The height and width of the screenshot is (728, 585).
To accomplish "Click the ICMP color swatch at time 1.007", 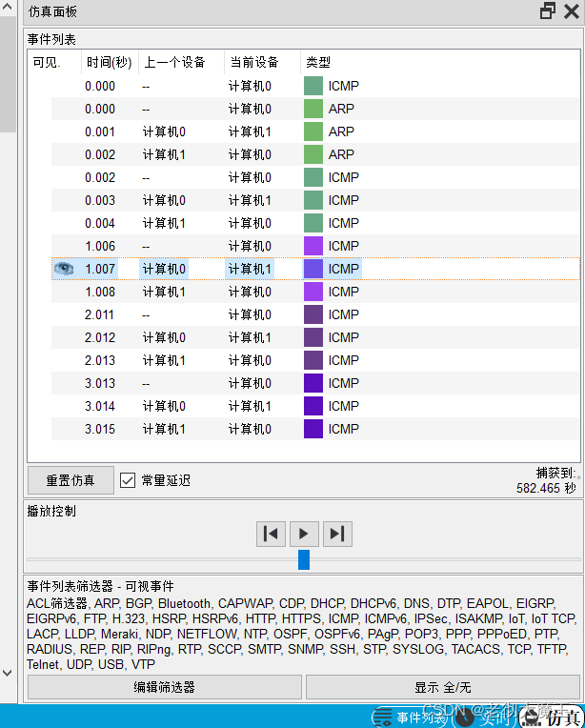I will point(313,269).
